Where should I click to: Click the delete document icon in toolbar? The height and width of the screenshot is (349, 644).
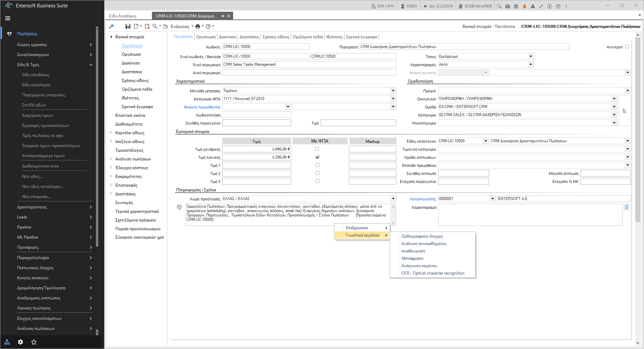click(x=147, y=26)
